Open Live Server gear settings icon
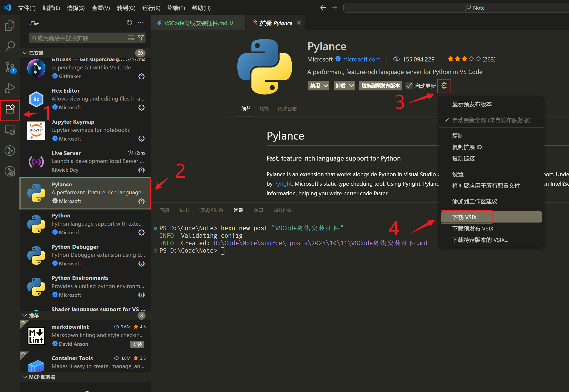Image resolution: width=569 pixels, height=392 pixels. (x=141, y=170)
